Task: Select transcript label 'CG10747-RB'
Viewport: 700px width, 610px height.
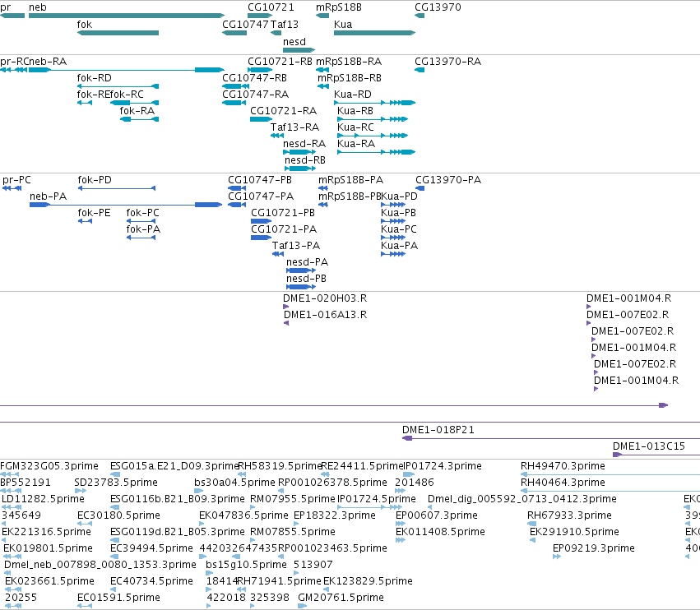Action: pyautogui.click(x=254, y=77)
